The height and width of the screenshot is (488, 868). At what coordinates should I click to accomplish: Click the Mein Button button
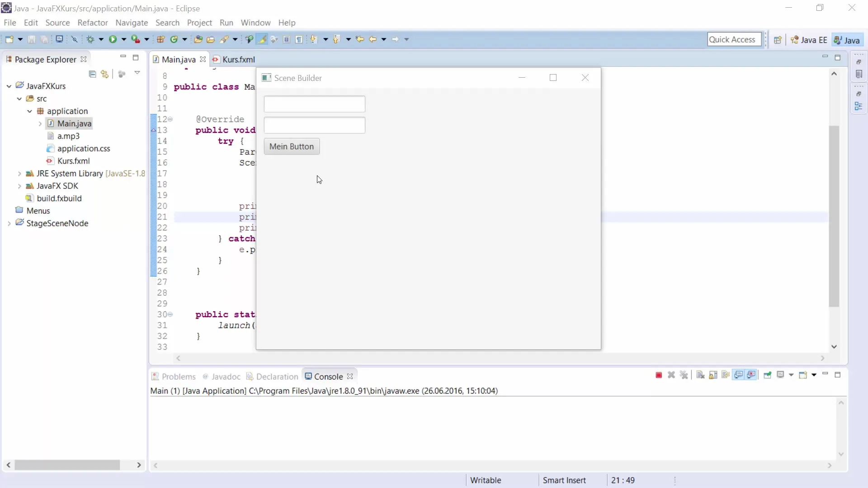coord(292,146)
